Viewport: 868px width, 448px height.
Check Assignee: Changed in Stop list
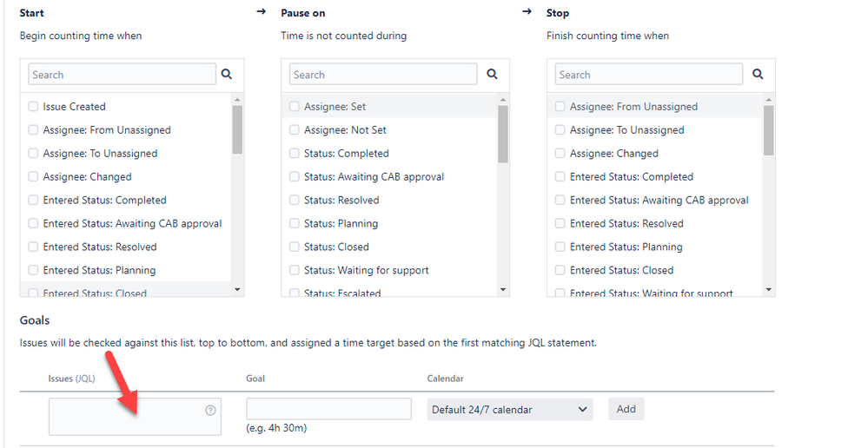(x=560, y=154)
